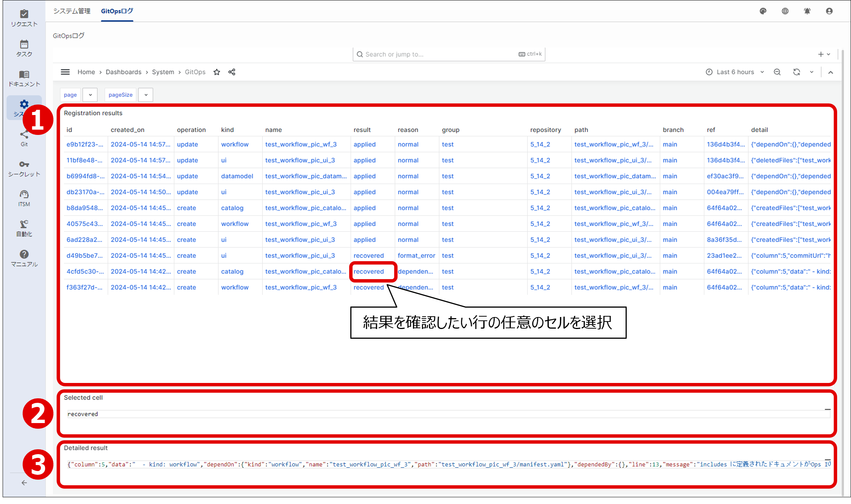Star the GitOps dashboard as favorite
The height and width of the screenshot is (504, 851).
click(x=217, y=72)
